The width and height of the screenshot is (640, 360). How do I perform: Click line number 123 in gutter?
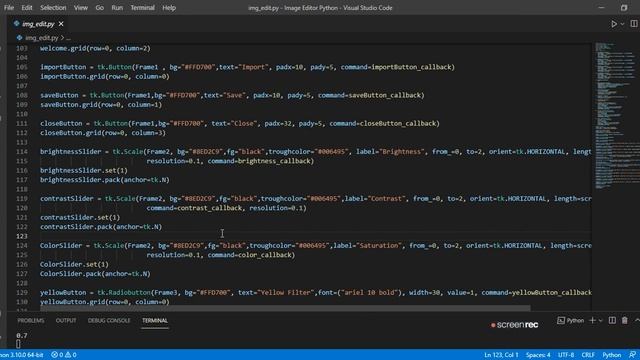[22, 236]
